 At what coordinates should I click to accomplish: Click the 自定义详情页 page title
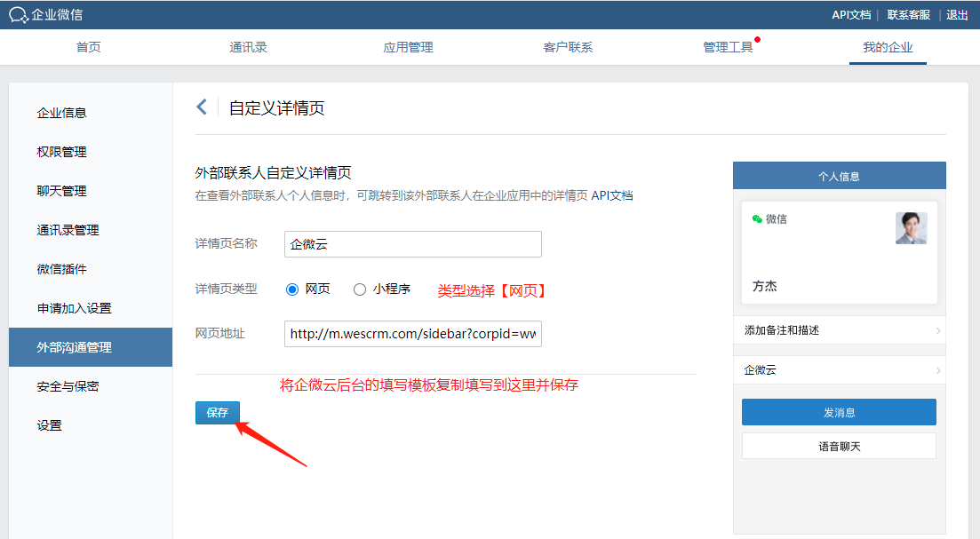[x=277, y=108]
